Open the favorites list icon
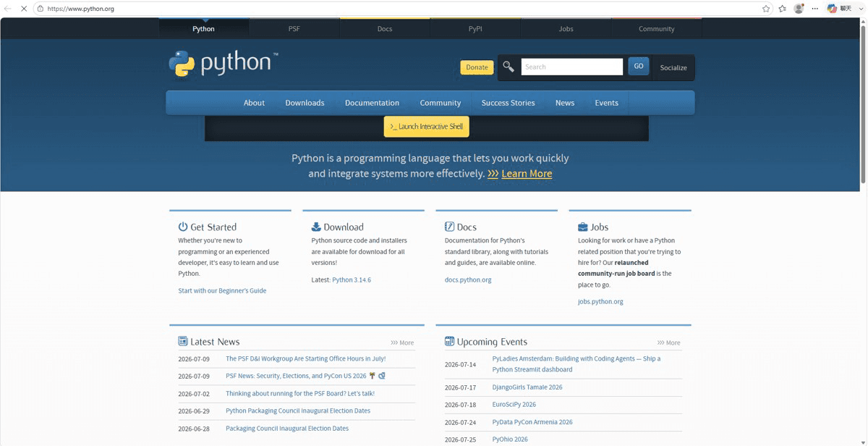 [782, 9]
